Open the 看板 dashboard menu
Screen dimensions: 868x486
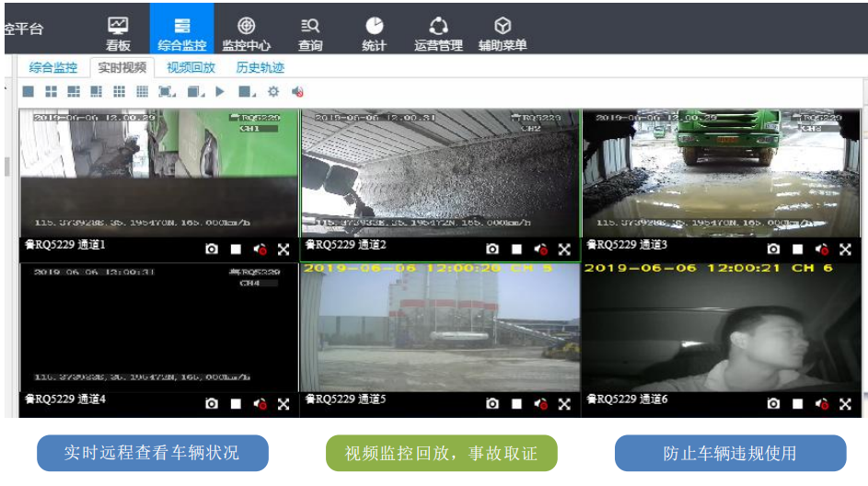[118, 33]
